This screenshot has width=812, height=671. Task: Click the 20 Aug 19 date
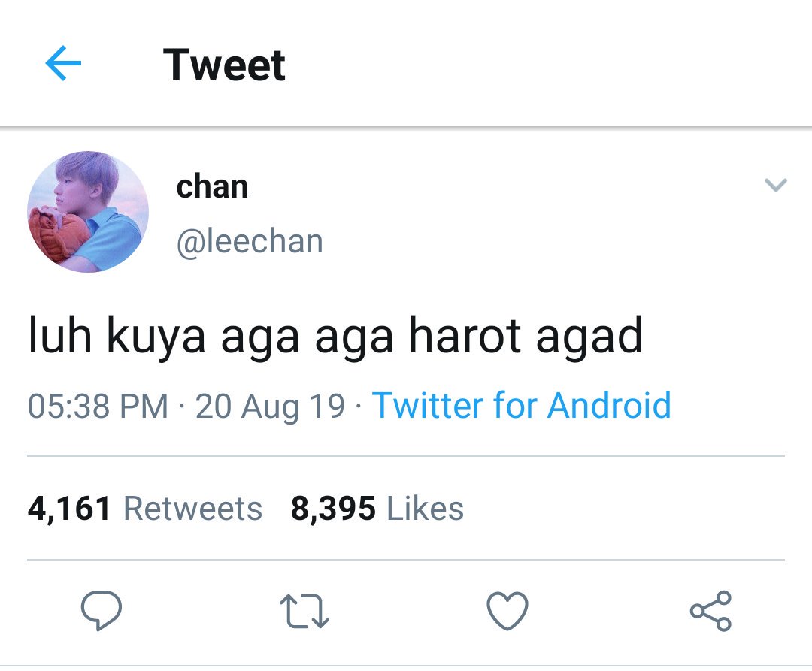tap(270, 406)
